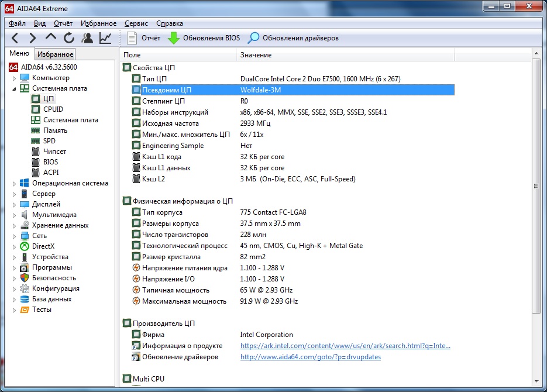The image size is (547, 392).
Task: Click the Чипсет chip icon
Action: tap(36, 152)
